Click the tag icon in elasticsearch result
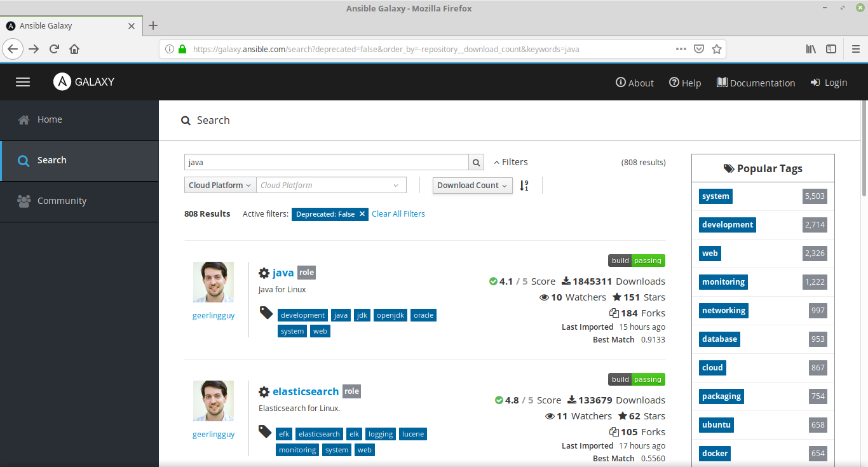Viewport: 868px width, 467px height. pyautogui.click(x=266, y=431)
